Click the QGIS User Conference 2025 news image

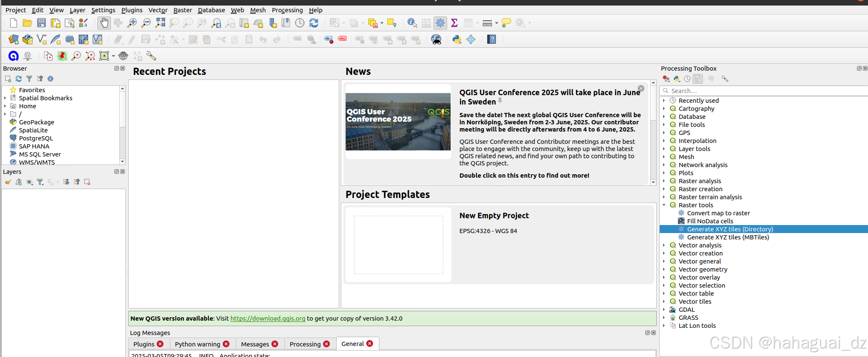(x=398, y=122)
